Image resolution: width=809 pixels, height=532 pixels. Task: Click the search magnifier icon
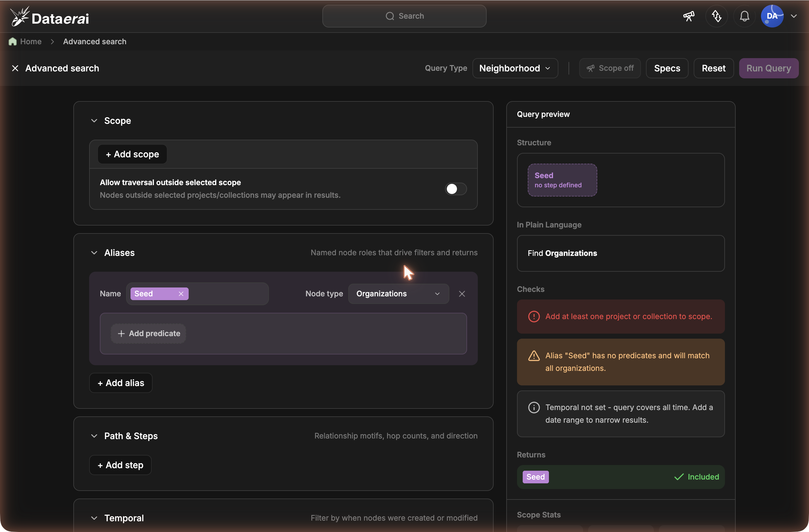click(x=390, y=16)
